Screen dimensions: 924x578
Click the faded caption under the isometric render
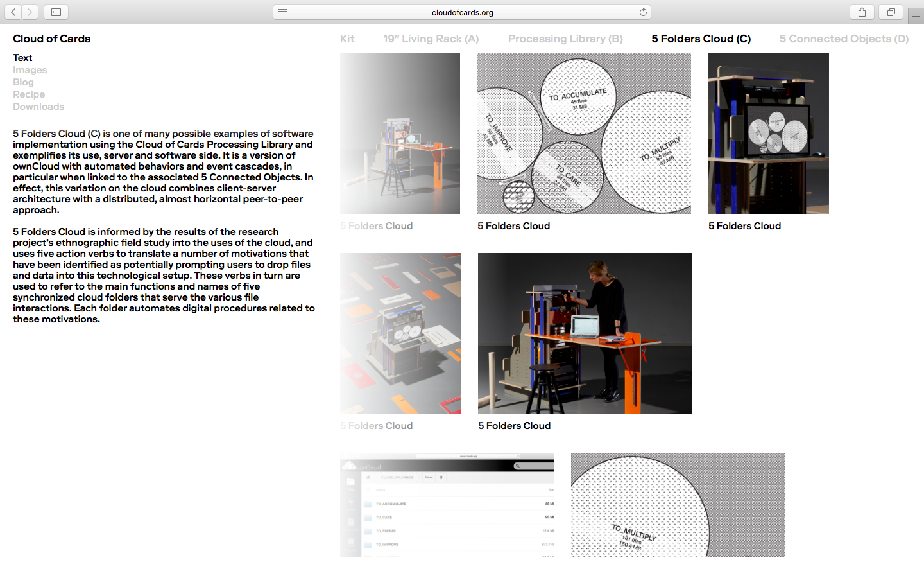click(377, 426)
